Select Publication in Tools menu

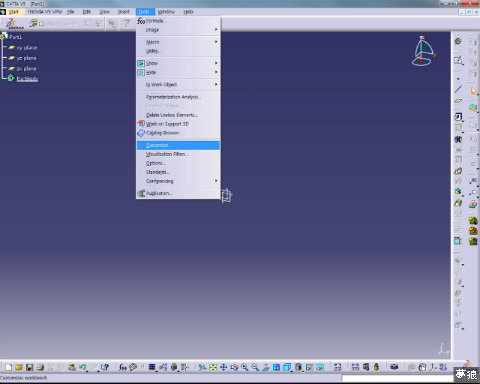click(x=178, y=193)
